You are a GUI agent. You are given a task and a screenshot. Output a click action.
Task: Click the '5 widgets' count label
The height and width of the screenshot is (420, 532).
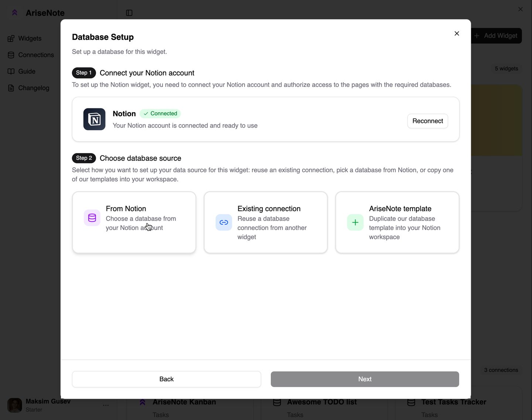(507, 69)
